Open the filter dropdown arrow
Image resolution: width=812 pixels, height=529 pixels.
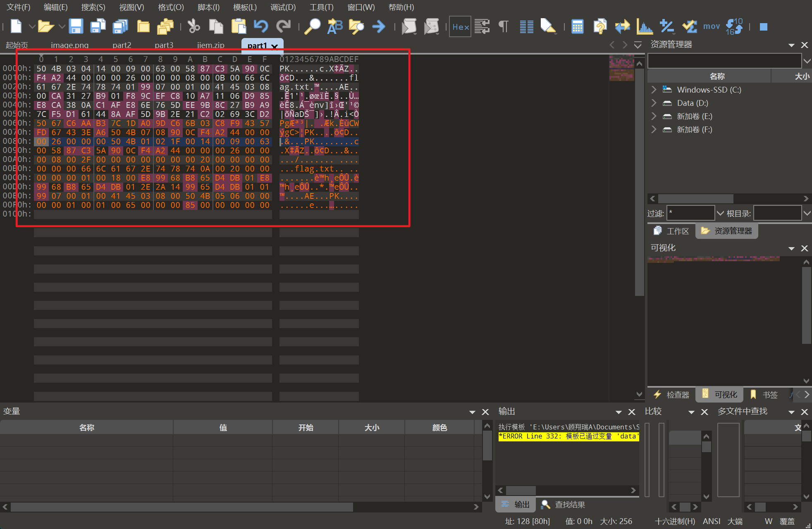(720, 213)
